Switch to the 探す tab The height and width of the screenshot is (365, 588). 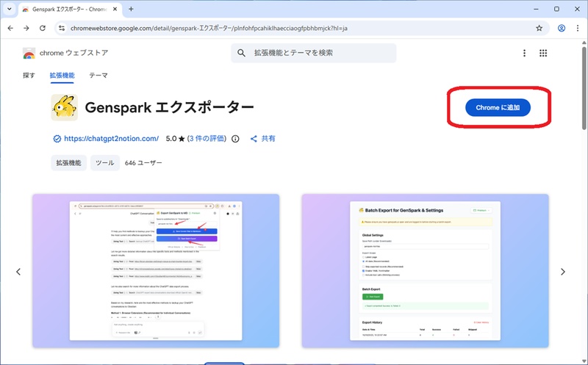[29, 76]
